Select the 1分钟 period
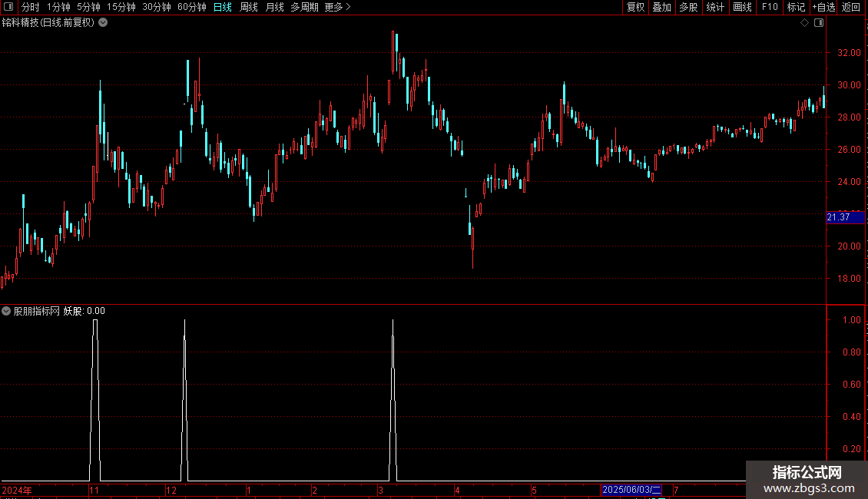 (58, 7)
